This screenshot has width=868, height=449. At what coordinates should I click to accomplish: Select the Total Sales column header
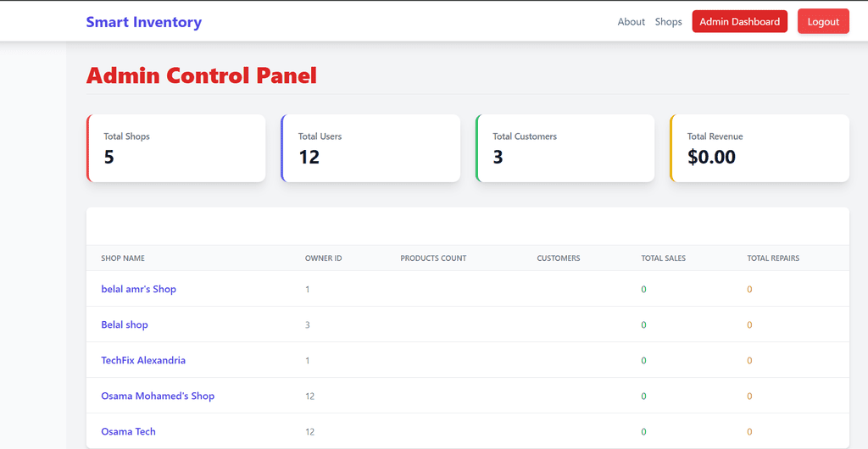663,258
